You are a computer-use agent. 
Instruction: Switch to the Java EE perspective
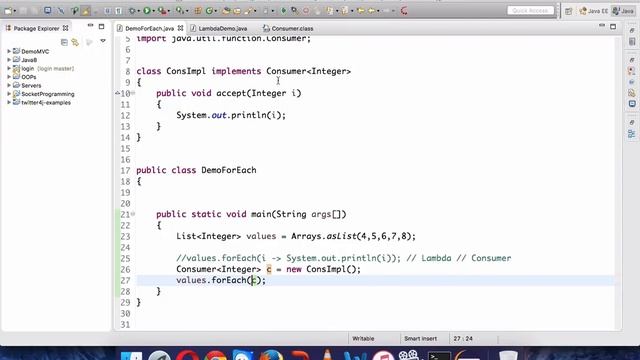pyautogui.click(x=593, y=11)
